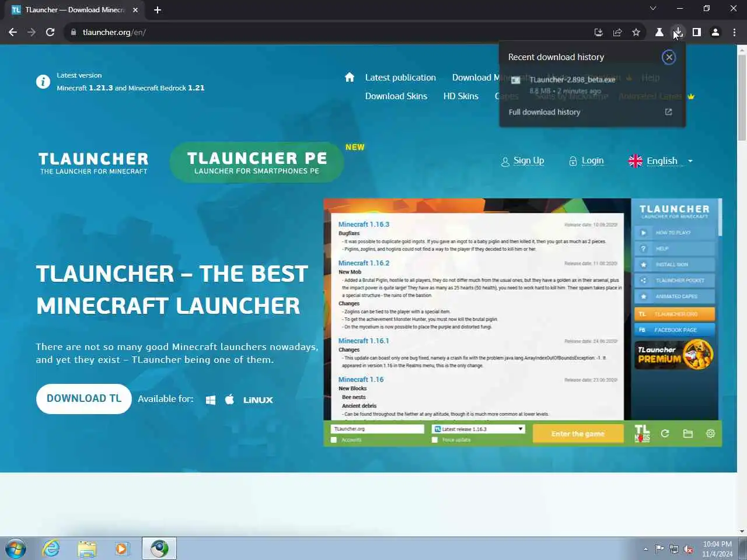Click the Linux platform icon

click(x=258, y=400)
